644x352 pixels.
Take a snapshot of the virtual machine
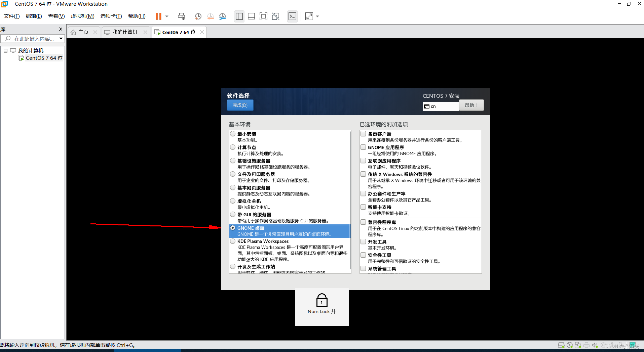tap(198, 16)
